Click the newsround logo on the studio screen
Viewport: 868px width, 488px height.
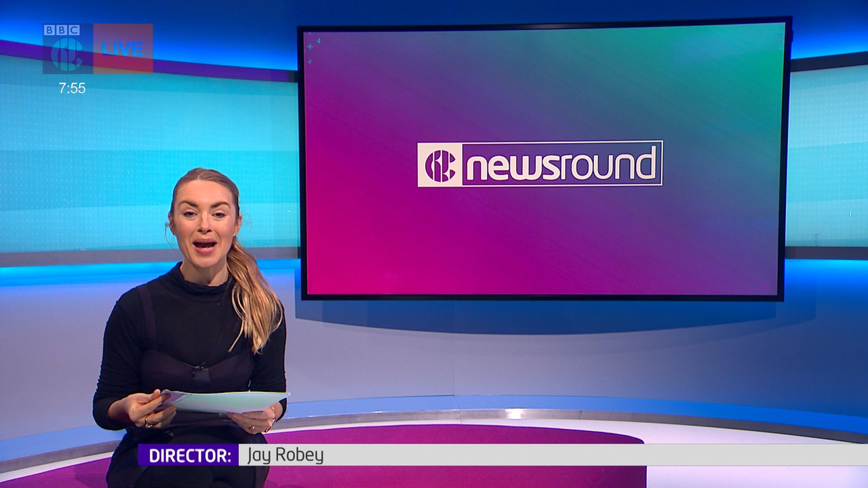pos(540,164)
